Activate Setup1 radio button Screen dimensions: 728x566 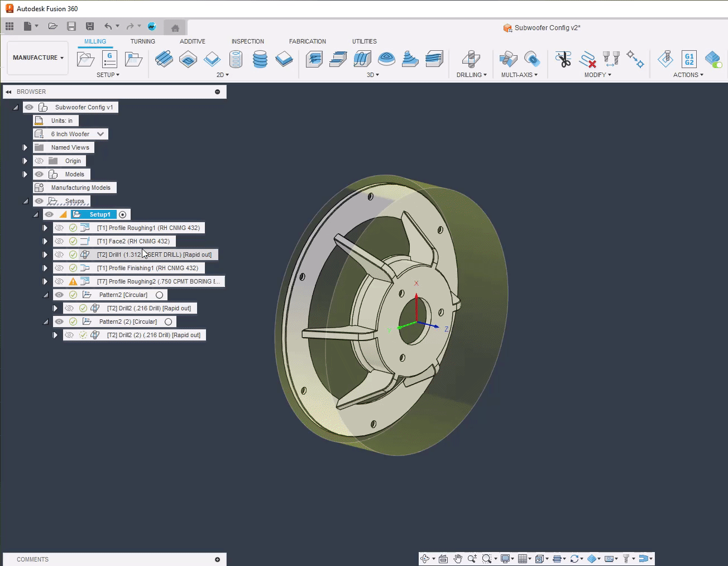pos(123,214)
